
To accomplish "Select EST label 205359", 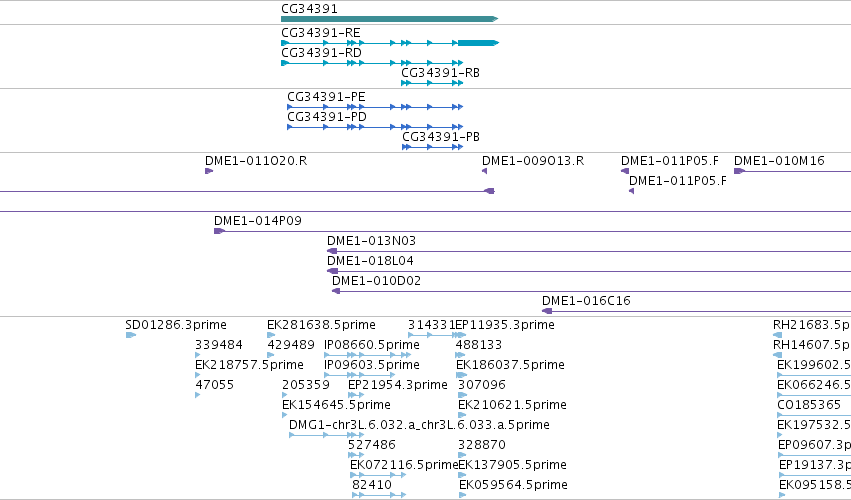I will coord(306,385).
